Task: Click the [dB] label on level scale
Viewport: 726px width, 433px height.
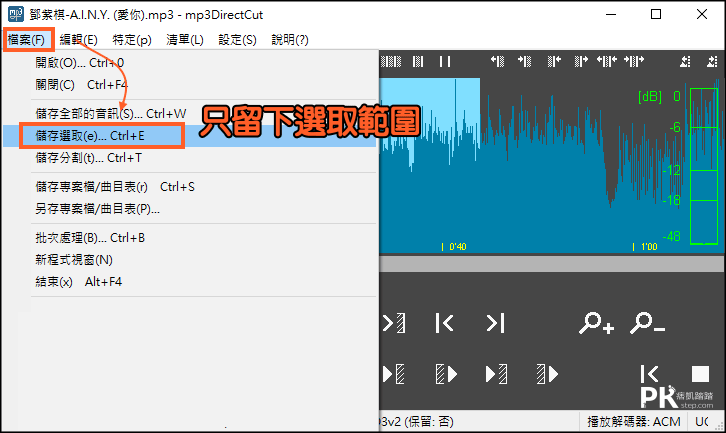Action: click(x=650, y=96)
